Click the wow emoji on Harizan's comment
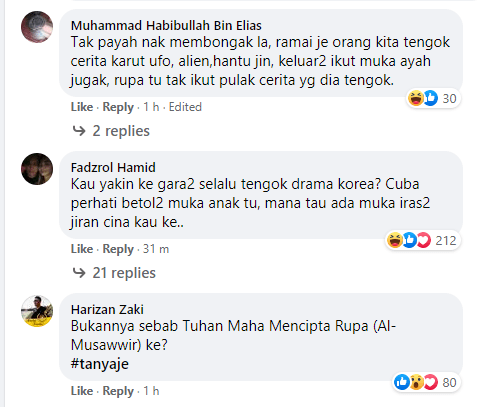The height and width of the screenshot is (407, 499). [x=416, y=382]
